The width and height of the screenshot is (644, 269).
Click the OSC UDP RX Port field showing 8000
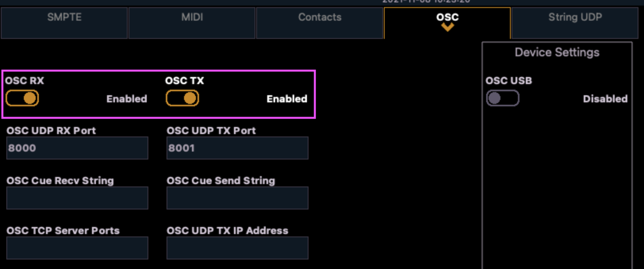(77, 148)
